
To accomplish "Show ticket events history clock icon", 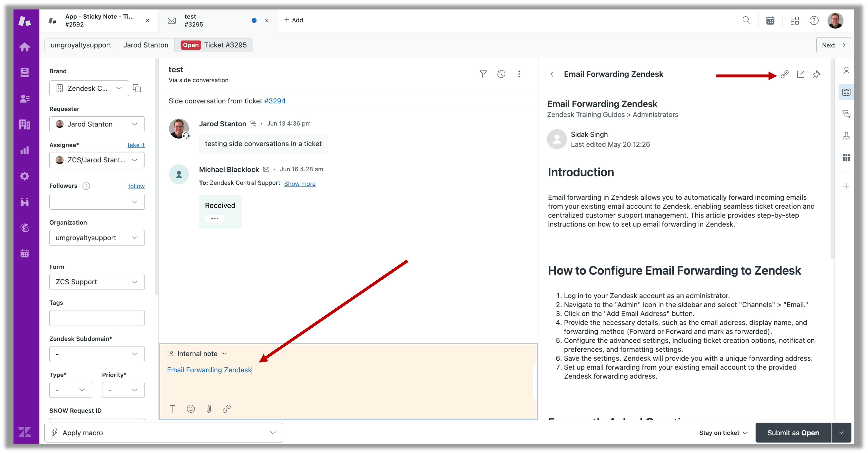I will (x=501, y=74).
